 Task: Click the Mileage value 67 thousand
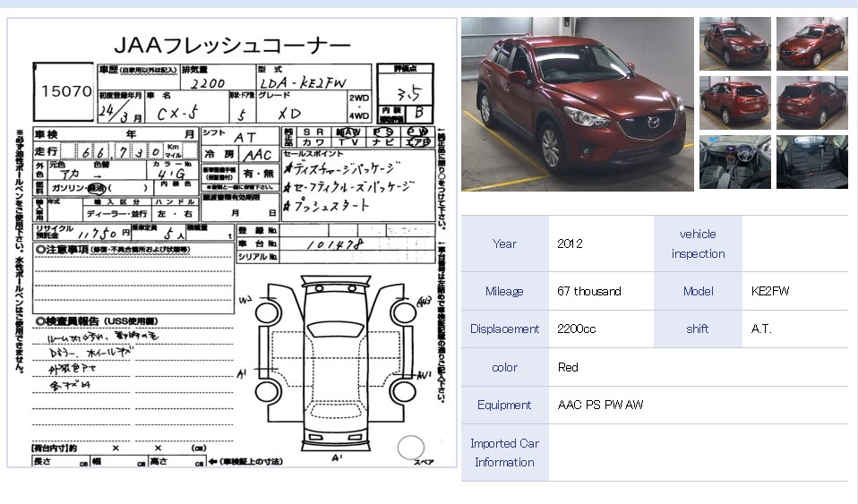(588, 291)
